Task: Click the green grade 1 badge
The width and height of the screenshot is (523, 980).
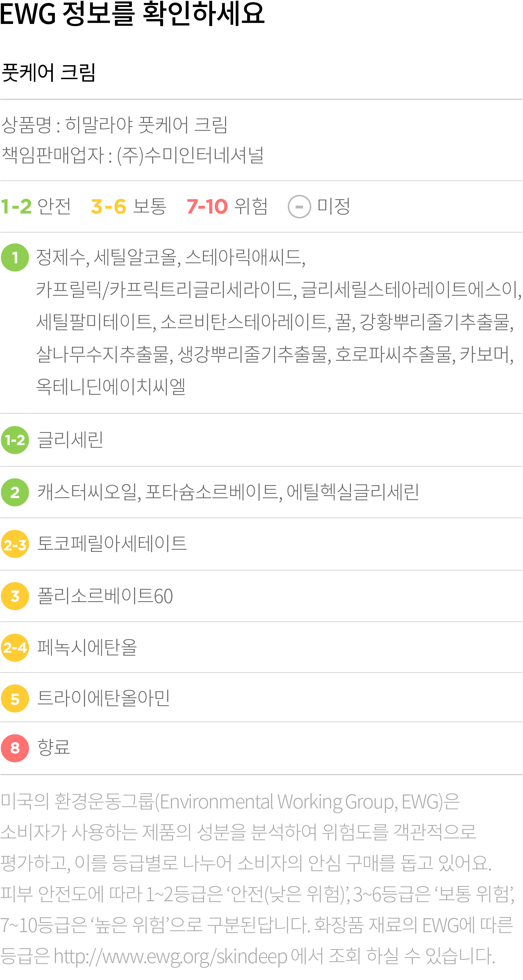Action: [x=15, y=258]
